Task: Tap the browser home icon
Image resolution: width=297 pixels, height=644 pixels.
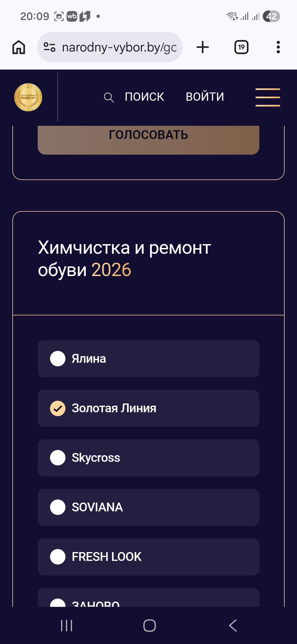Action: (19, 47)
